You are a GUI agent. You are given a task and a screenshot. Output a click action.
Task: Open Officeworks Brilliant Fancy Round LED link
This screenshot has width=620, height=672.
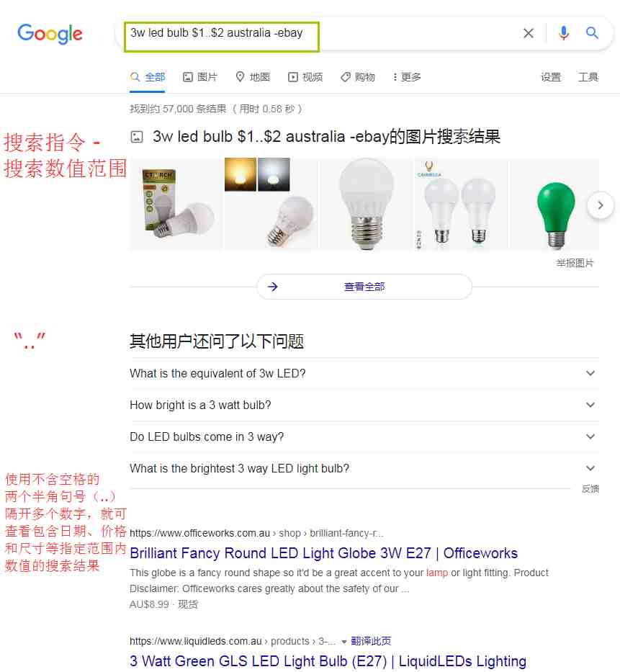(x=323, y=553)
